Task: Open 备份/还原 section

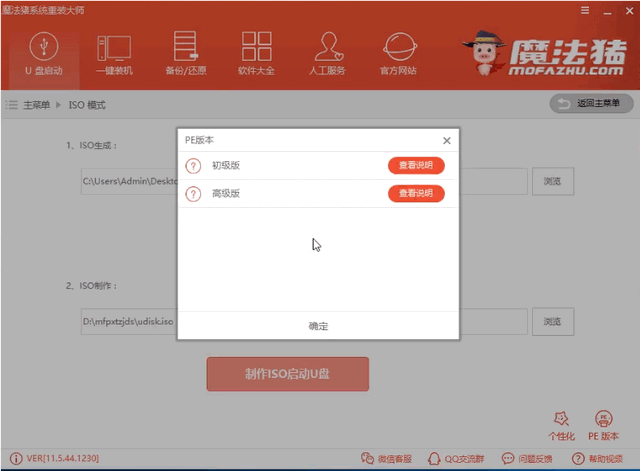Action: (186, 53)
